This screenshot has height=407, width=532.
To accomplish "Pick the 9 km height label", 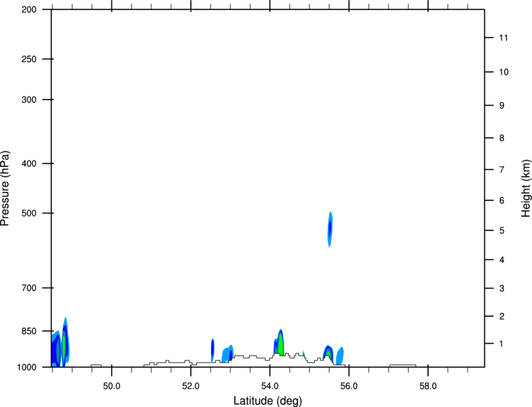I will tap(502, 106).
